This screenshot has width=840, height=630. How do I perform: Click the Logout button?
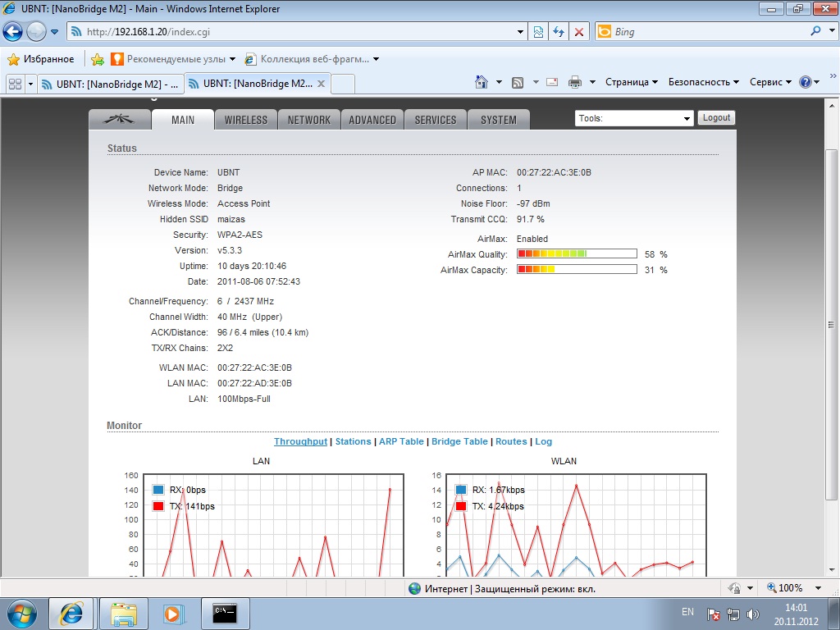click(716, 118)
